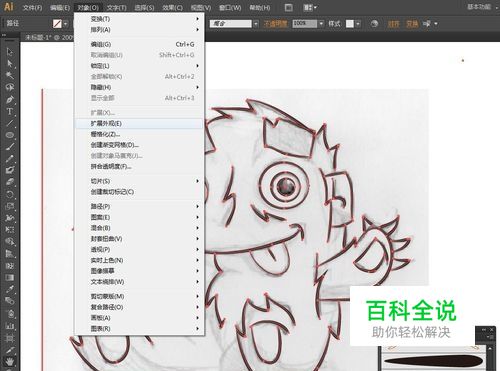Select the Paintbrush tool

[9, 147]
